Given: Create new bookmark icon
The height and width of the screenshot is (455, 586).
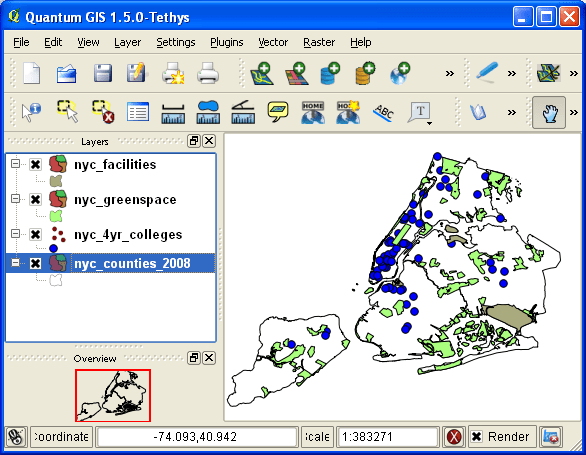Looking at the screenshot, I should (x=348, y=112).
